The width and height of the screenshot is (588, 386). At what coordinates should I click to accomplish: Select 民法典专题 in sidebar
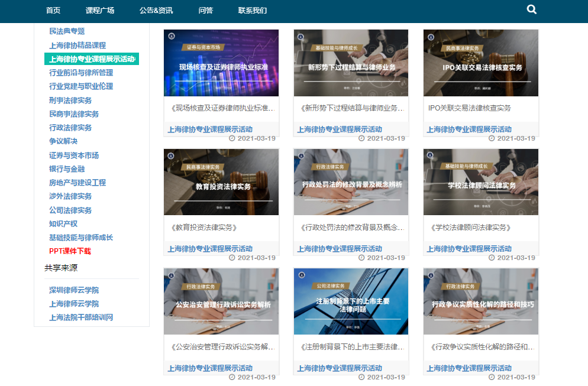point(67,31)
